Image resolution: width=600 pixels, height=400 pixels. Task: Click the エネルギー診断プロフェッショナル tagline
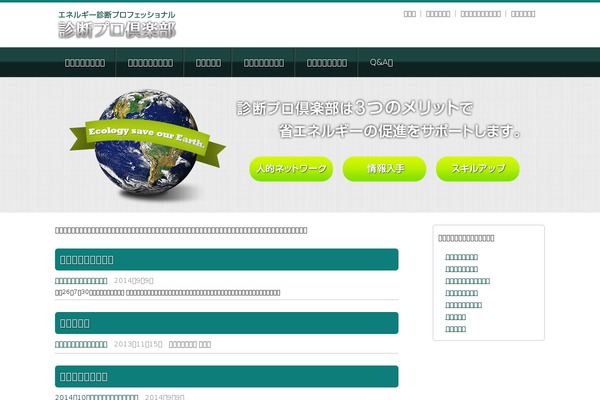[x=117, y=15]
